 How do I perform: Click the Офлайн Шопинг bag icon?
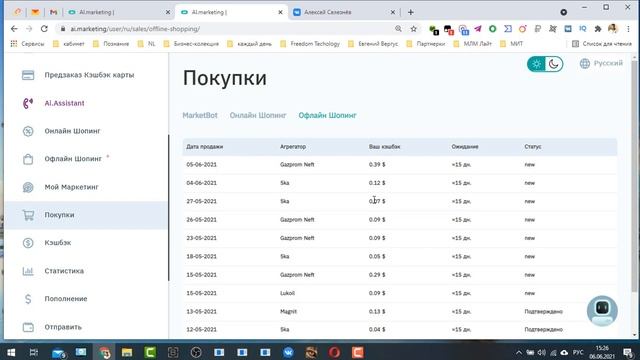[28, 159]
